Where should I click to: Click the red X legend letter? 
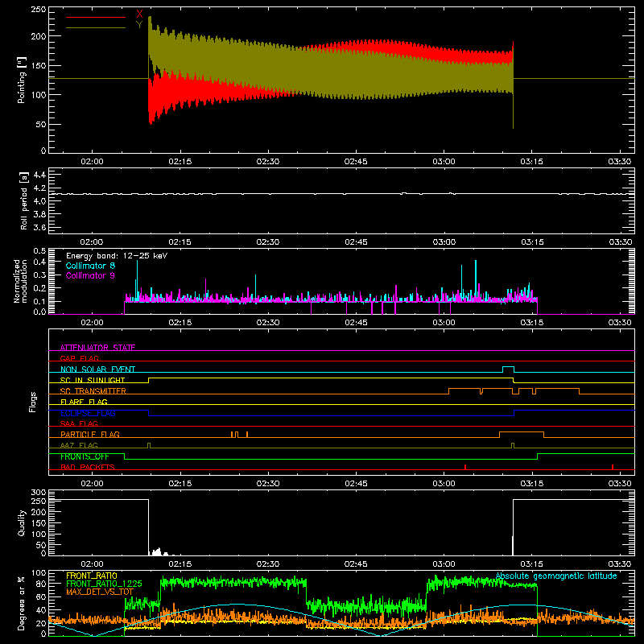[139, 14]
